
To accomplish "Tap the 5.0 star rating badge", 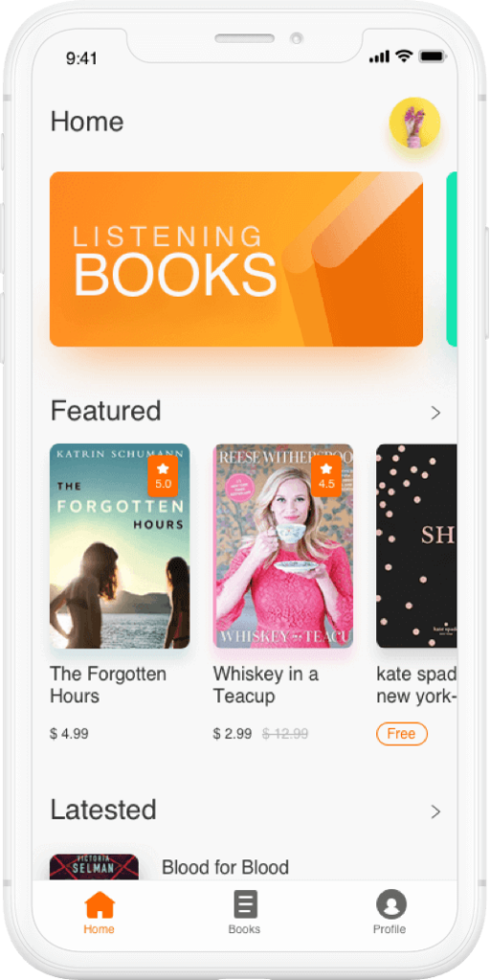I will [x=163, y=476].
